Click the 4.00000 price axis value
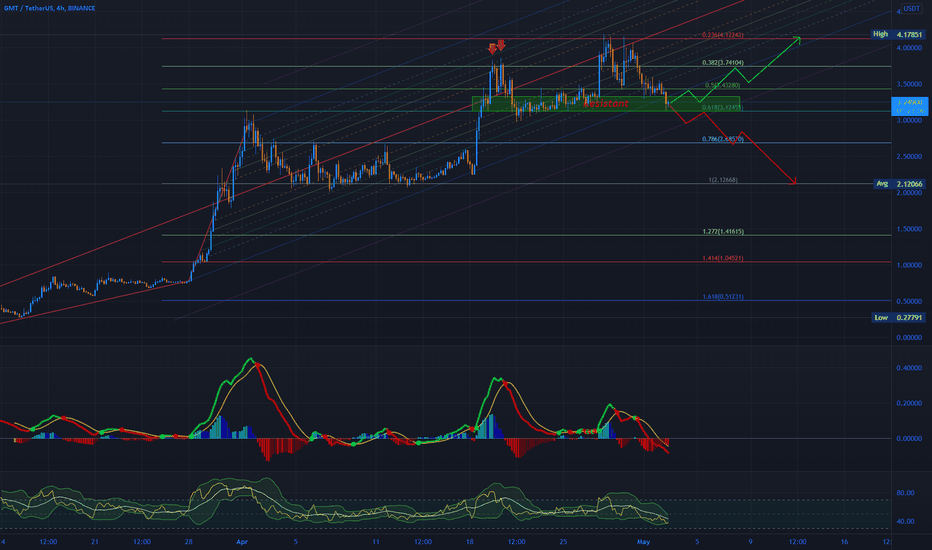932x550 pixels. click(x=909, y=48)
